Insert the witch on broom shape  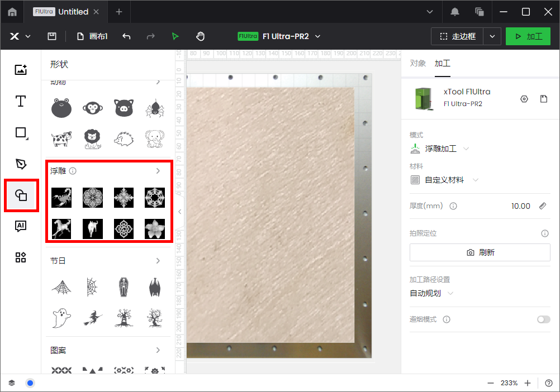pos(93,318)
